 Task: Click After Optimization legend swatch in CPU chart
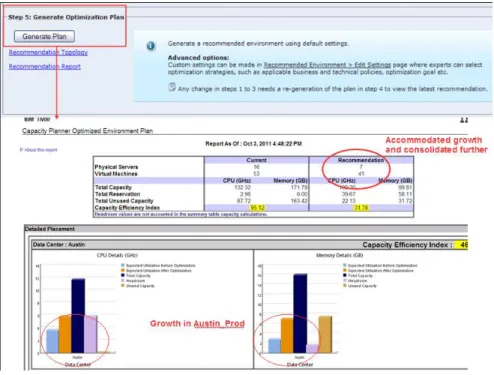coord(123,270)
